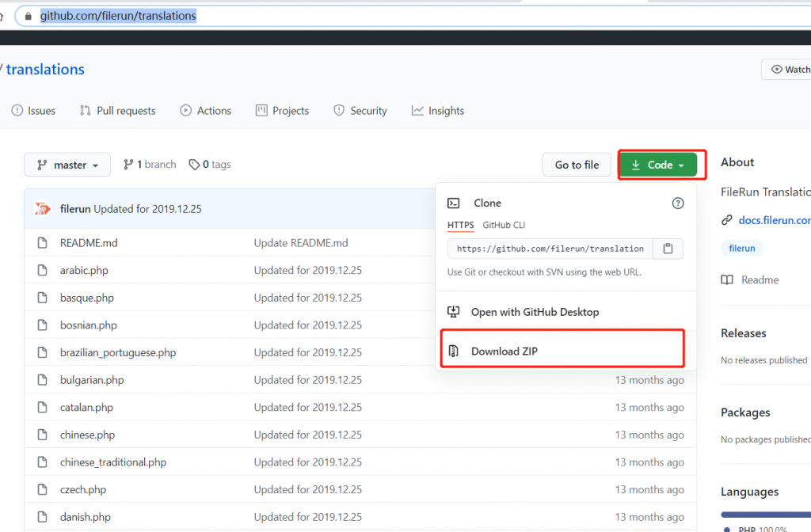Viewport: 811px width, 532px height.
Task: Open the chinese_traditional.php file name
Action: pos(113,462)
